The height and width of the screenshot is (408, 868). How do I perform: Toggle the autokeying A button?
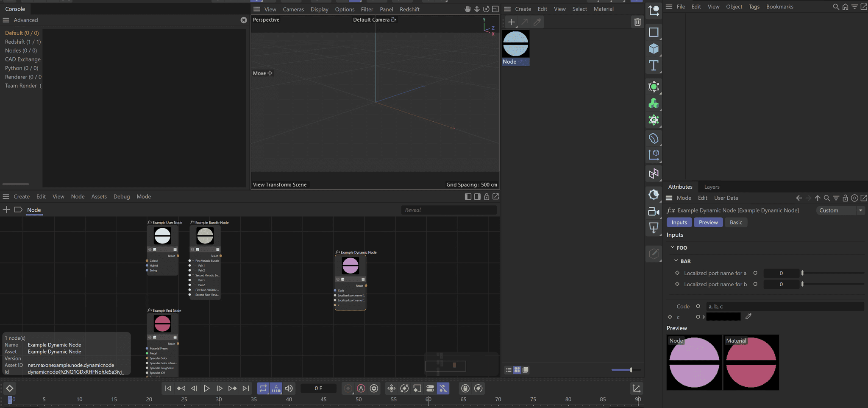click(361, 388)
